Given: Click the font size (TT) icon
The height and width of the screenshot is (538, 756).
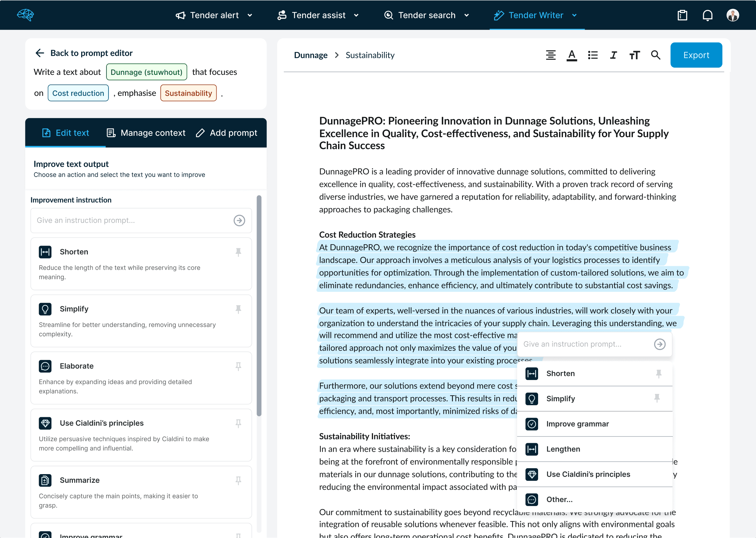Looking at the screenshot, I should [635, 55].
